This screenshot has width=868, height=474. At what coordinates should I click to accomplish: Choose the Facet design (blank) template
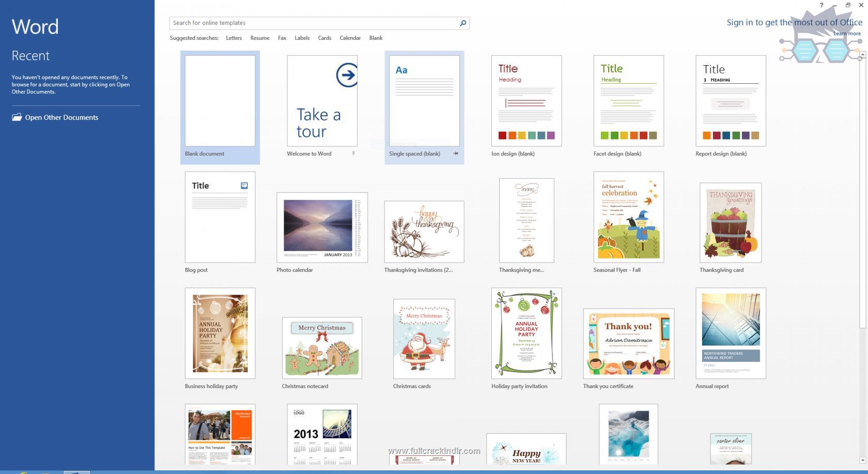(x=629, y=101)
